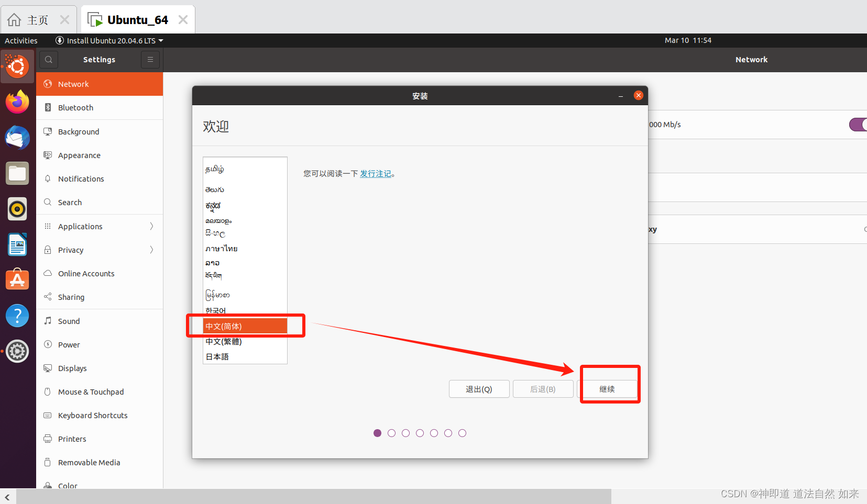Open Background settings panel
Screen dimensions: 867x504
tap(100, 131)
